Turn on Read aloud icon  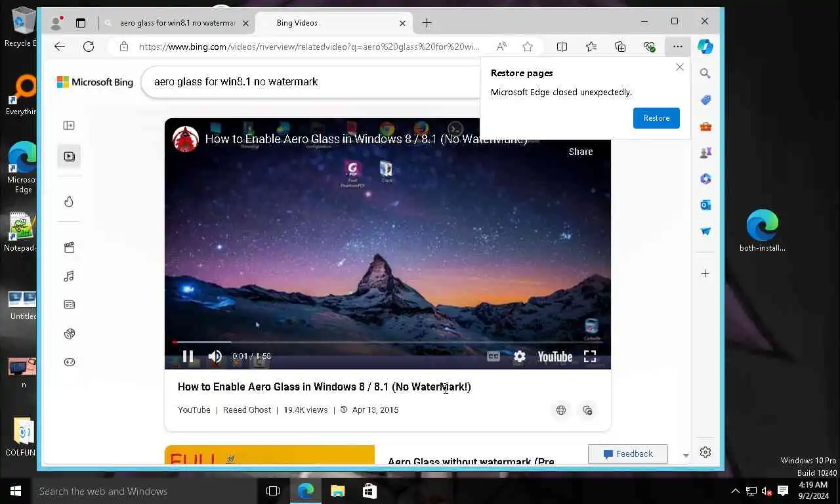click(501, 47)
